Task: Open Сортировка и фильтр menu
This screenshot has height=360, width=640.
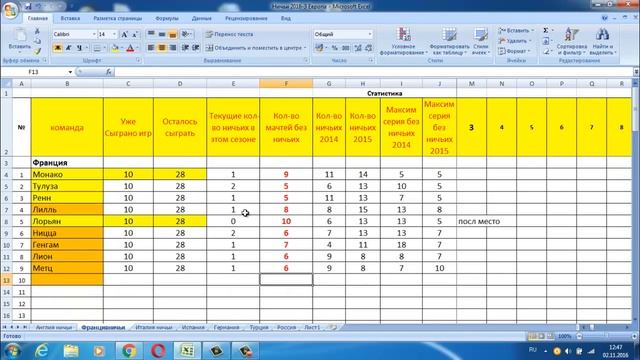Action: pos(571,41)
